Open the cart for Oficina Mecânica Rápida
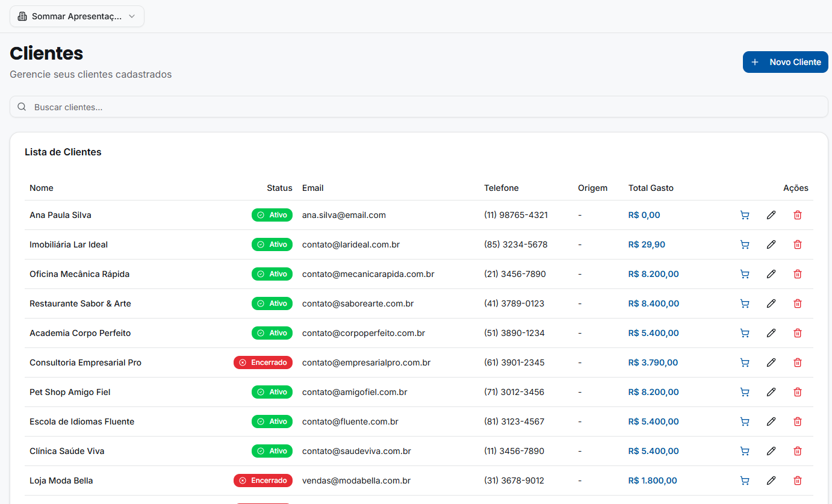Screen dimensions: 832x504 tap(745, 274)
